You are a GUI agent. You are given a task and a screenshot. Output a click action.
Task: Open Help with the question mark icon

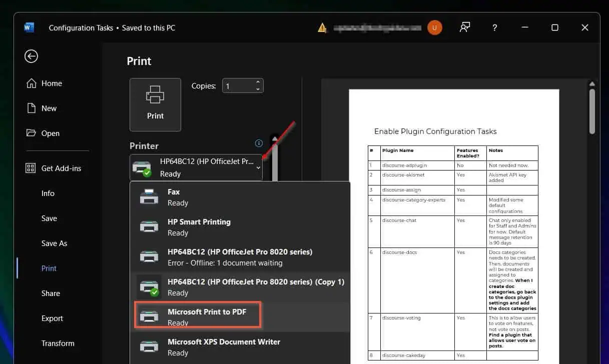click(x=495, y=27)
